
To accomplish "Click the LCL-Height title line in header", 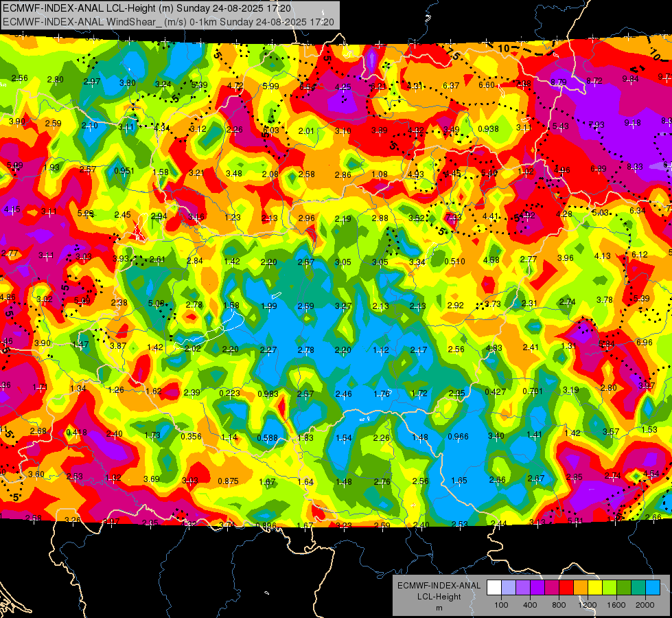I will 147,8.
